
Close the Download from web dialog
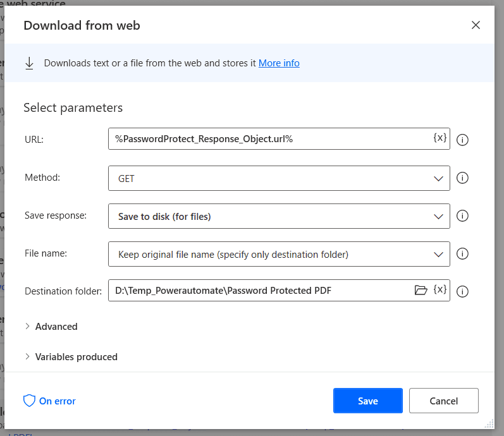476,25
